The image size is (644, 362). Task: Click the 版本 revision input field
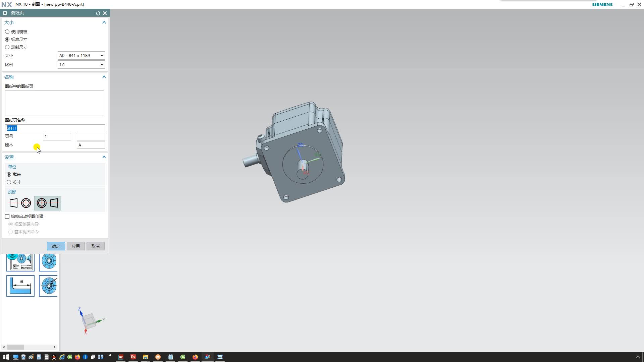point(91,145)
